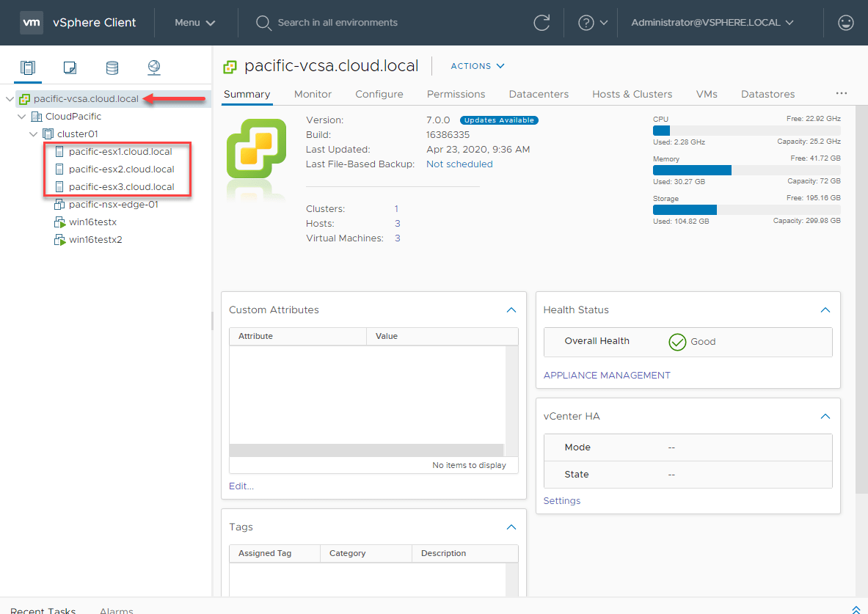Click the Not scheduled backup link
Viewport: 868px width, 614px height.
click(x=459, y=164)
